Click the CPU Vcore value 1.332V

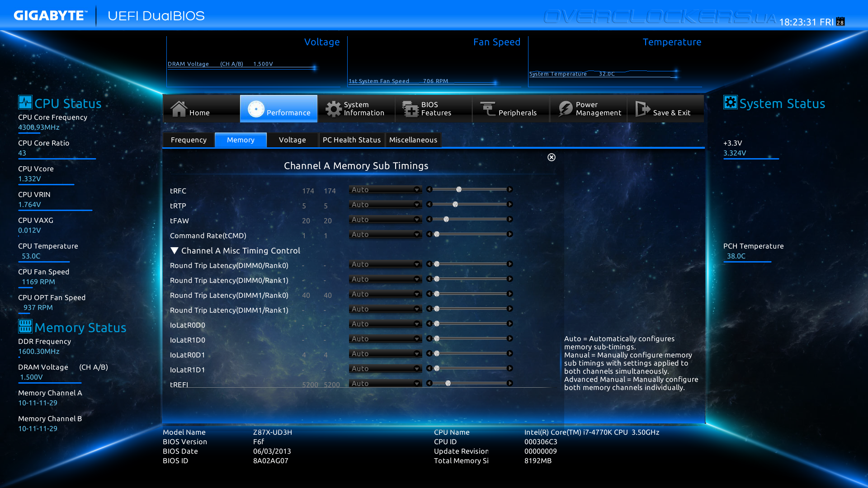(29, 179)
